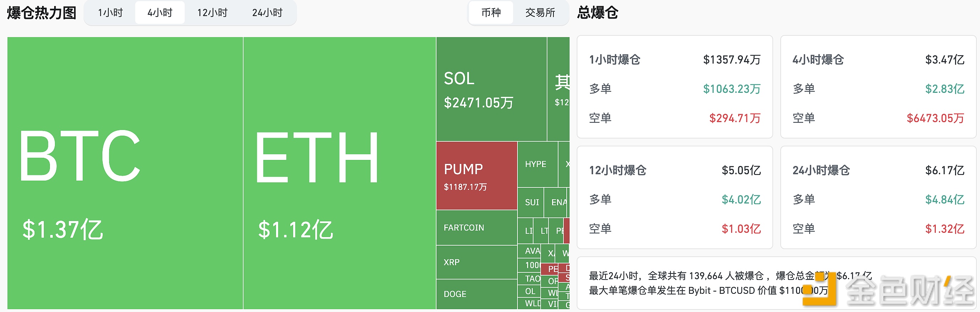This screenshot has width=980, height=312.
Task: Select the ETH heatmap tile
Action: coord(339,173)
